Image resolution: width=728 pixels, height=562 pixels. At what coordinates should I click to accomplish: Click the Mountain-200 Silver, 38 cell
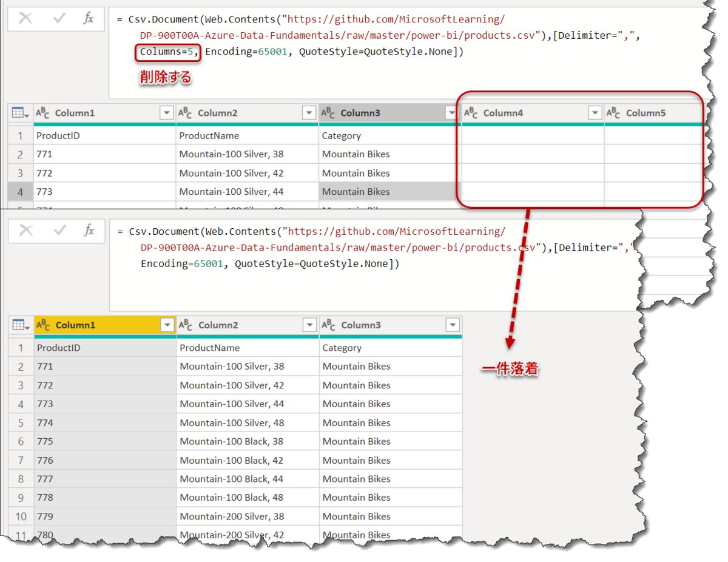tap(248, 516)
